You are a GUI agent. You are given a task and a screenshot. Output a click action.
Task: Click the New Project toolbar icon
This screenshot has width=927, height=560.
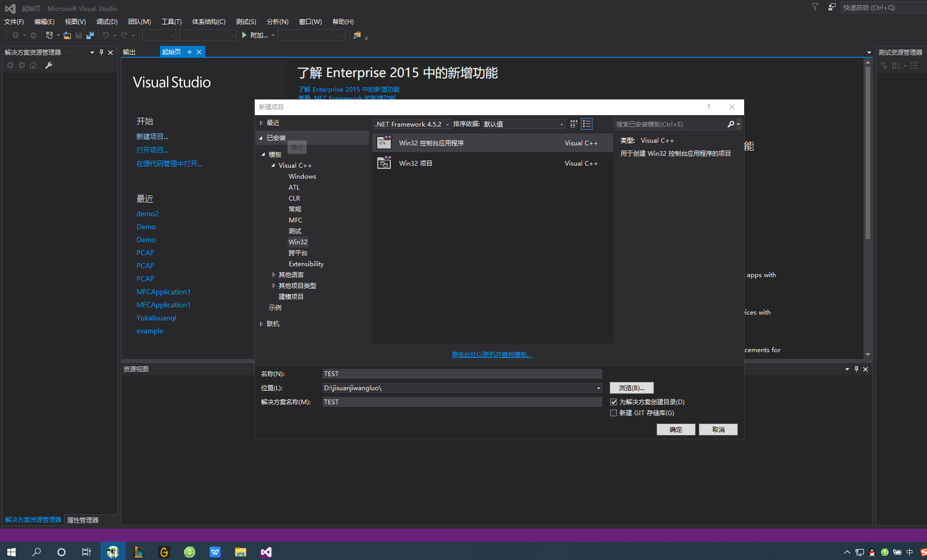(49, 35)
